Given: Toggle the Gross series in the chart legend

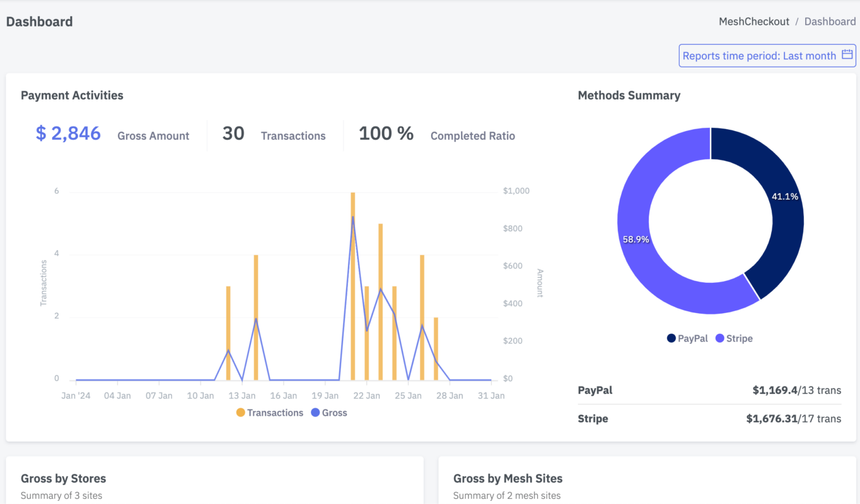Looking at the screenshot, I should pos(334,413).
